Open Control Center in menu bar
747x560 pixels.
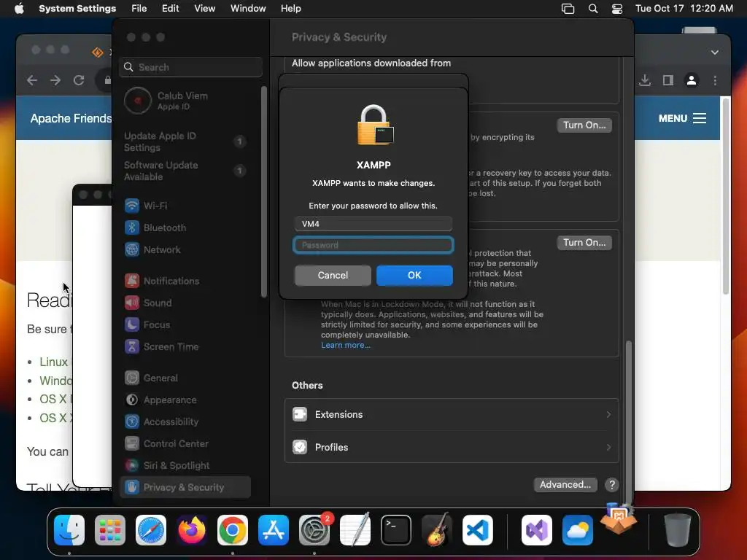point(617,9)
